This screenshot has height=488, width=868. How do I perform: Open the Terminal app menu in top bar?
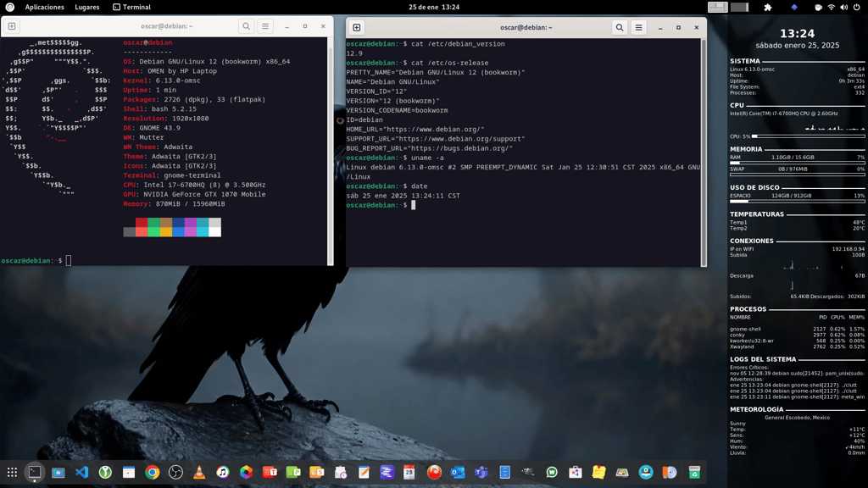[131, 7]
